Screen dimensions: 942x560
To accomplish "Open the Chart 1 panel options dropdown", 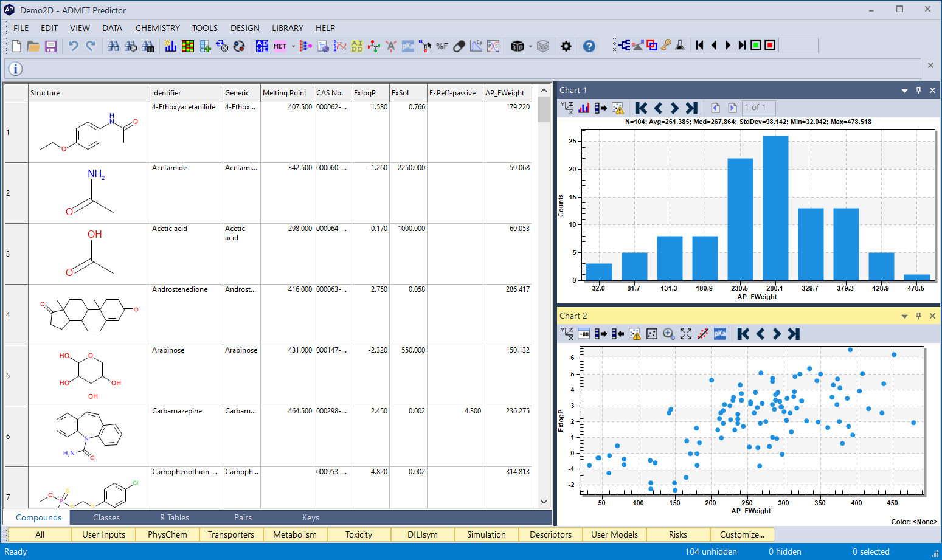I will (904, 91).
